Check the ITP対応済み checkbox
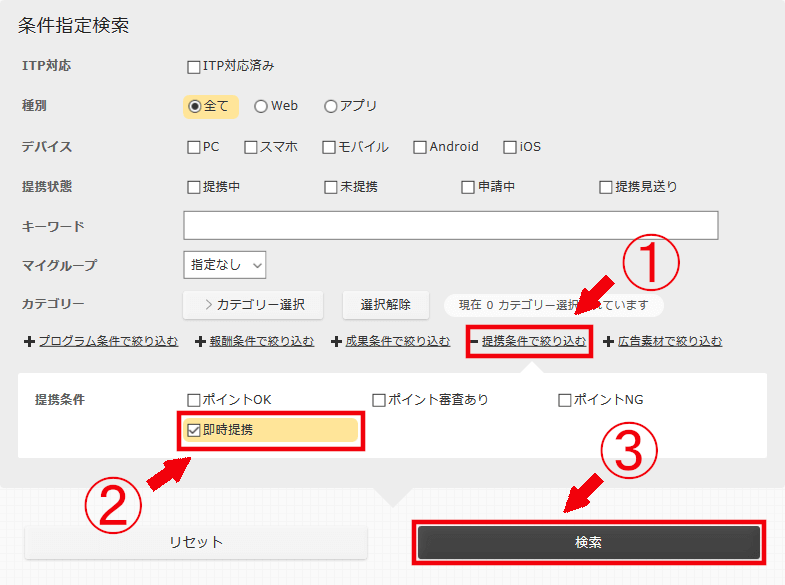This screenshot has width=785, height=585. point(193,67)
